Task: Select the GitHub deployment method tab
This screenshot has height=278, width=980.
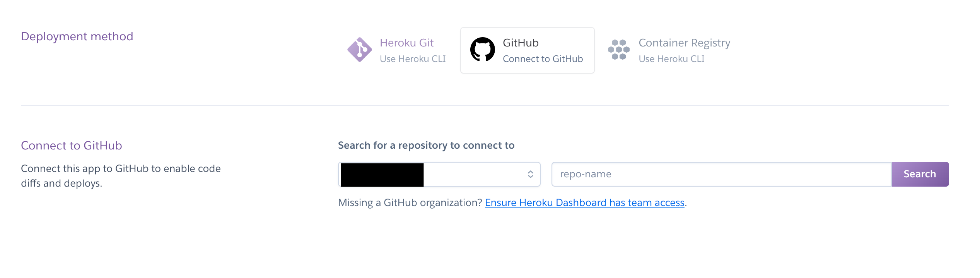Action: (x=528, y=50)
